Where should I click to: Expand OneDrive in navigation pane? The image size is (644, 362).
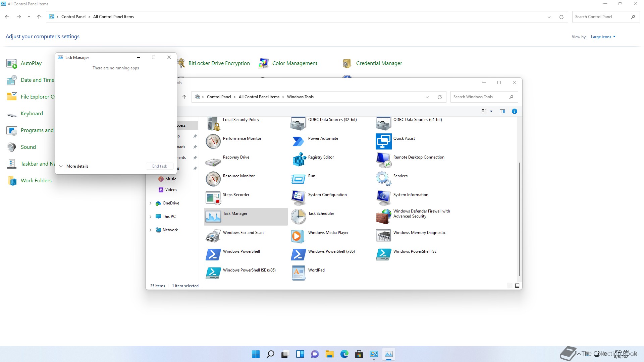151,203
